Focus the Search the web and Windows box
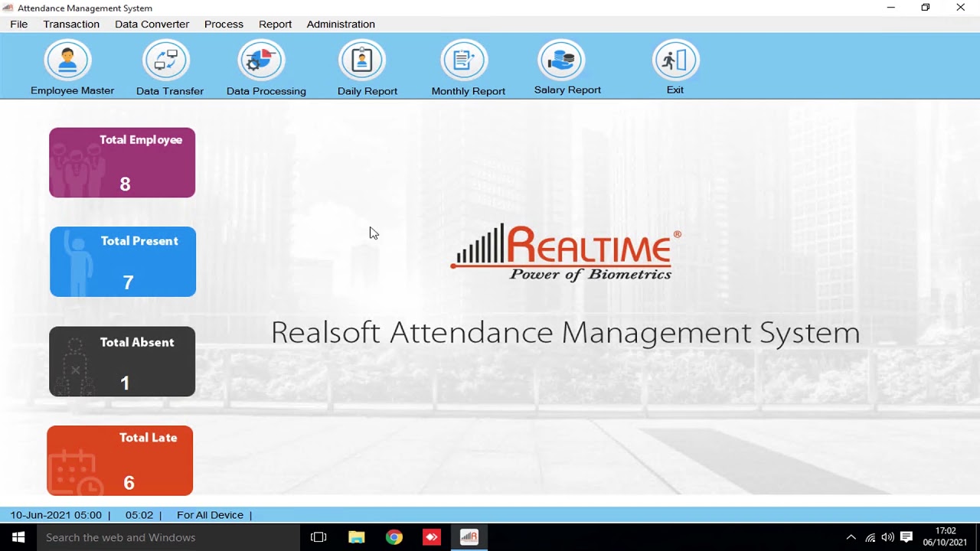This screenshot has width=980, height=551. pyautogui.click(x=168, y=537)
